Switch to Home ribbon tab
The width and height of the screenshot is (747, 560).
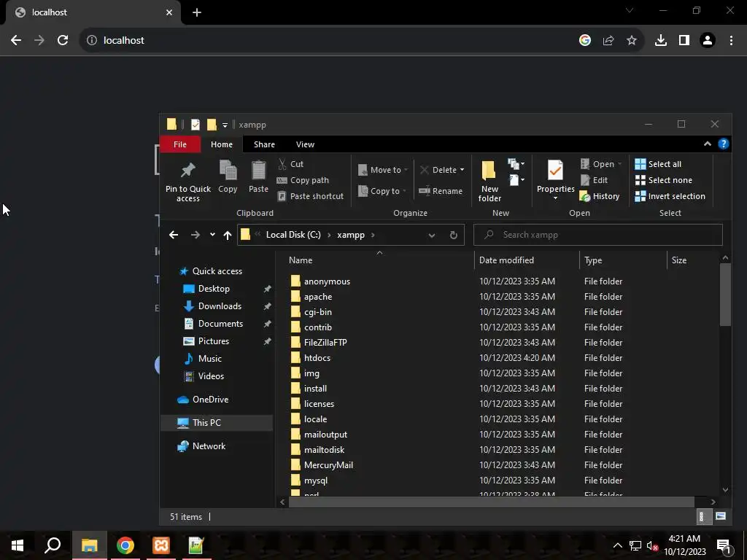[222, 144]
